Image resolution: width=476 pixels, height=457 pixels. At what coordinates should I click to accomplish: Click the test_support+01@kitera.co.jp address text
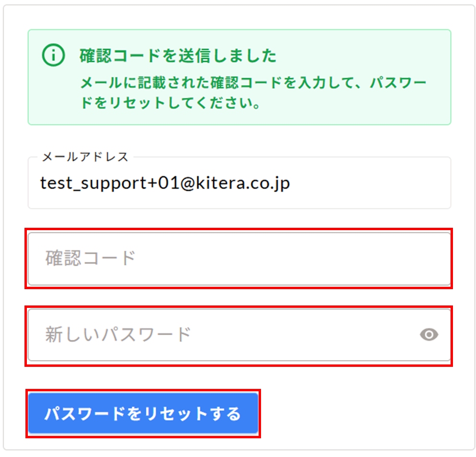(x=165, y=183)
